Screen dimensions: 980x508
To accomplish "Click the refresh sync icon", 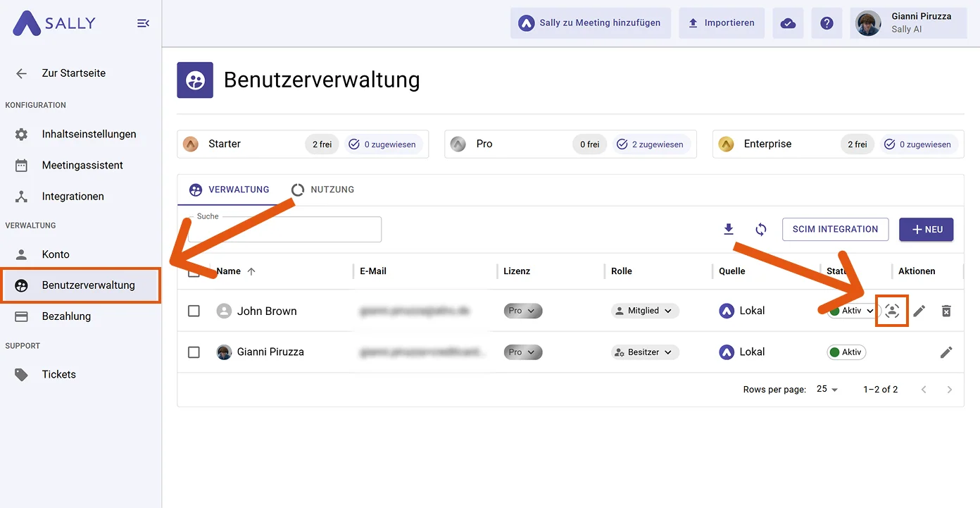I will click(x=761, y=229).
